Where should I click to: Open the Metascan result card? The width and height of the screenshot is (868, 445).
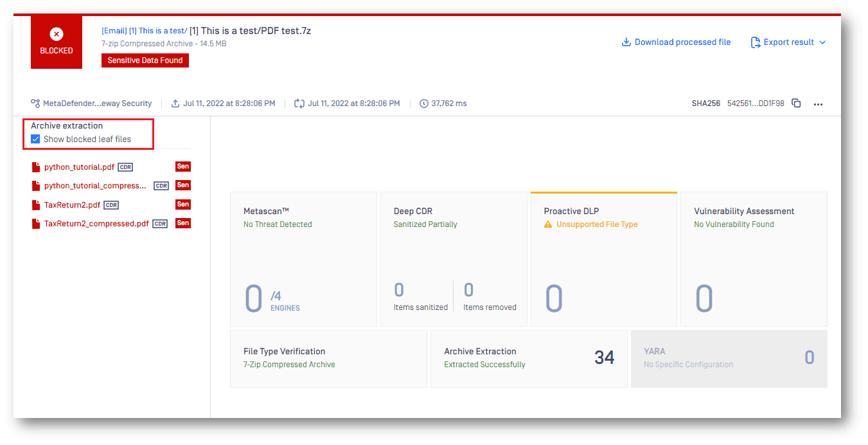tap(303, 259)
